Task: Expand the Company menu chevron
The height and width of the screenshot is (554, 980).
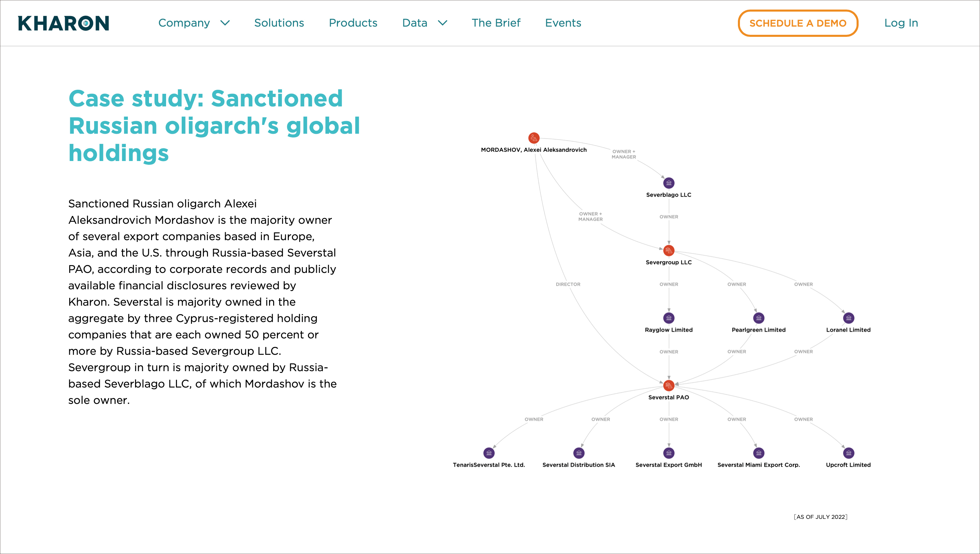Action: coord(225,23)
